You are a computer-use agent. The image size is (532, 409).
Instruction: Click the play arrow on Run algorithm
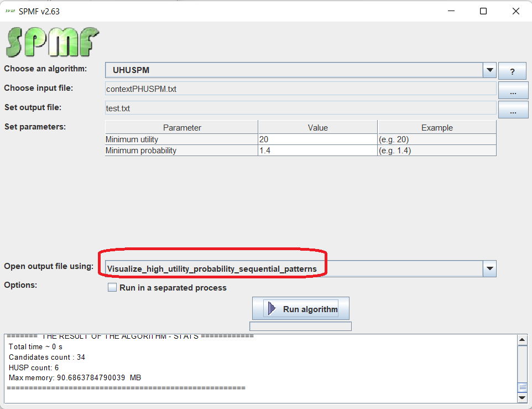(x=272, y=309)
